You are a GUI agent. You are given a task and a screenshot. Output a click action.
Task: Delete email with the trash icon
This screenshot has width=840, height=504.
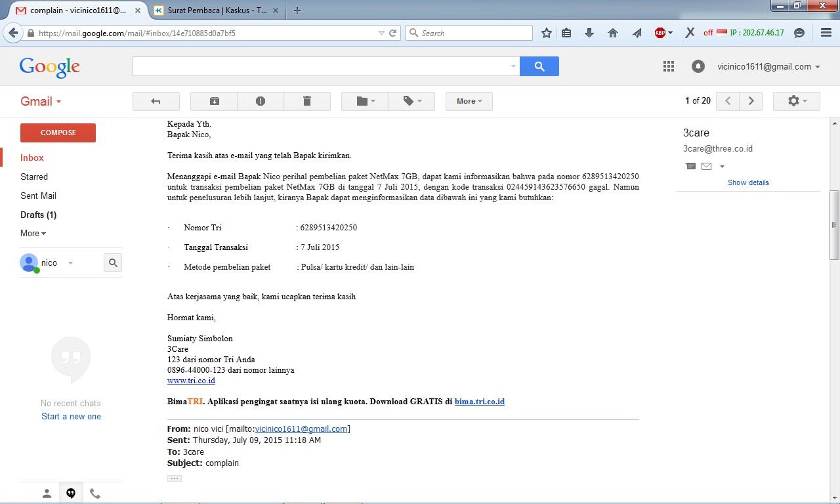point(306,101)
